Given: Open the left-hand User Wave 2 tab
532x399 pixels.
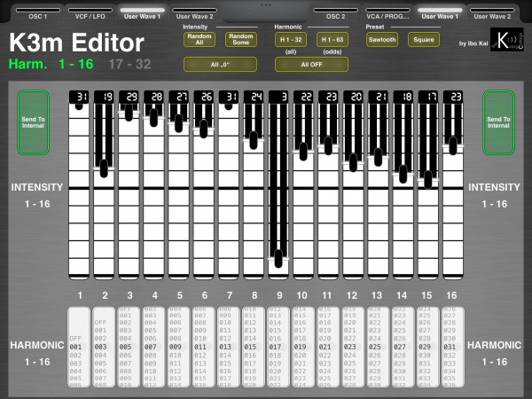Looking at the screenshot, I should click(x=194, y=14).
